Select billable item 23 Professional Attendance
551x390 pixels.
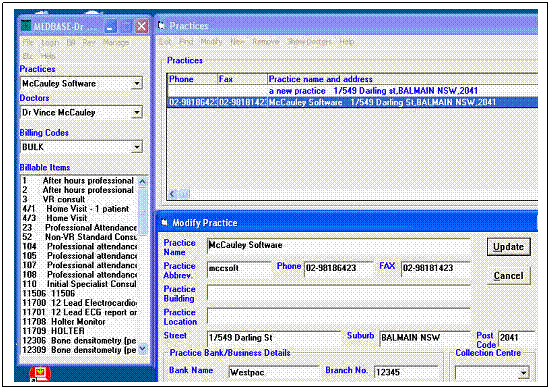pos(79,228)
